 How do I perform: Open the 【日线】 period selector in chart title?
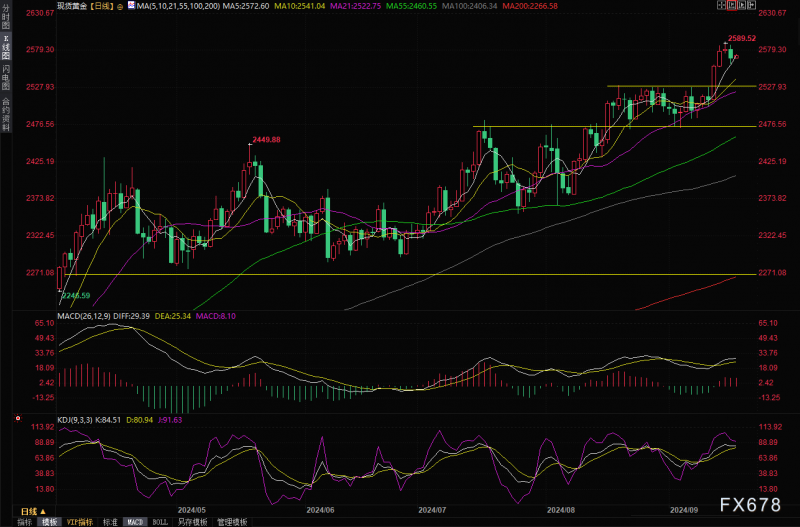(x=102, y=6)
